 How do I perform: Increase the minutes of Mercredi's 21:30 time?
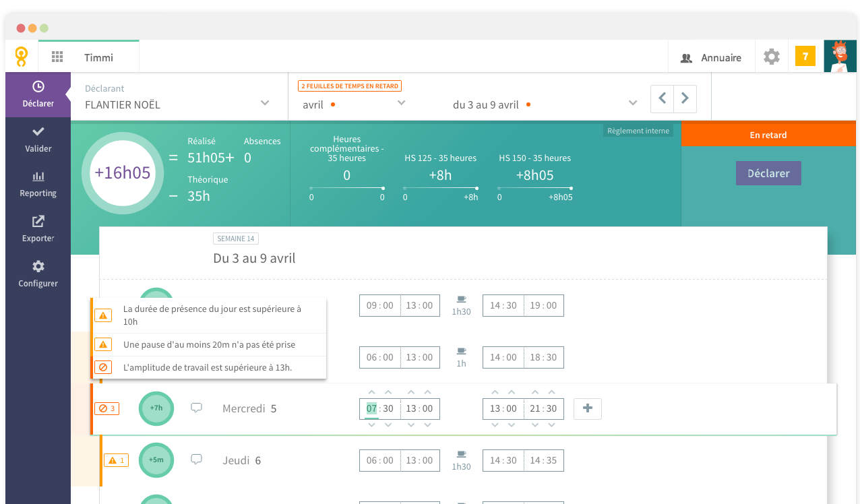pyautogui.click(x=551, y=392)
